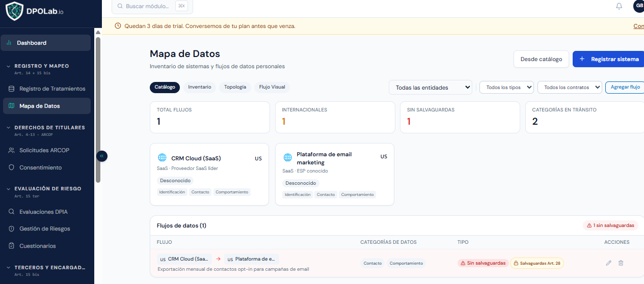Open the GB user avatar

639,6
